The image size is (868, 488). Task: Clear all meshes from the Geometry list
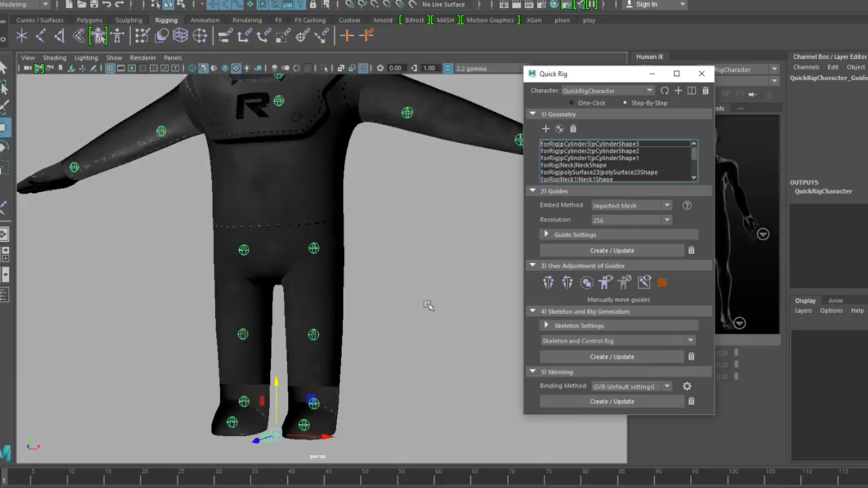(573, 129)
